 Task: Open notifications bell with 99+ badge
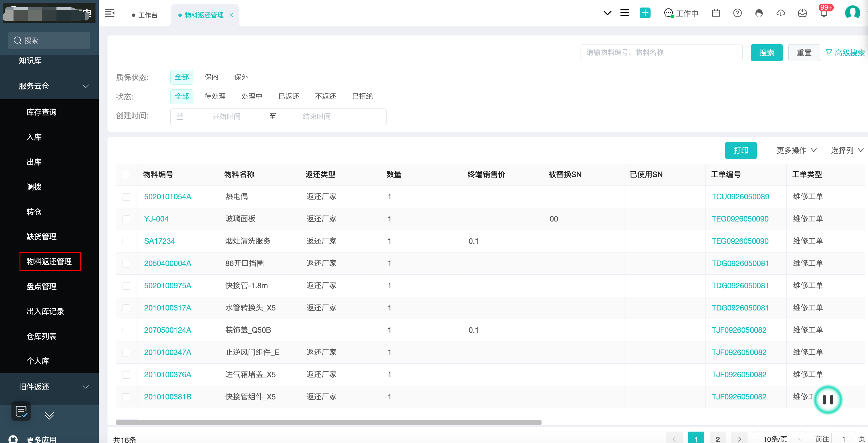click(x=824, y=13)
